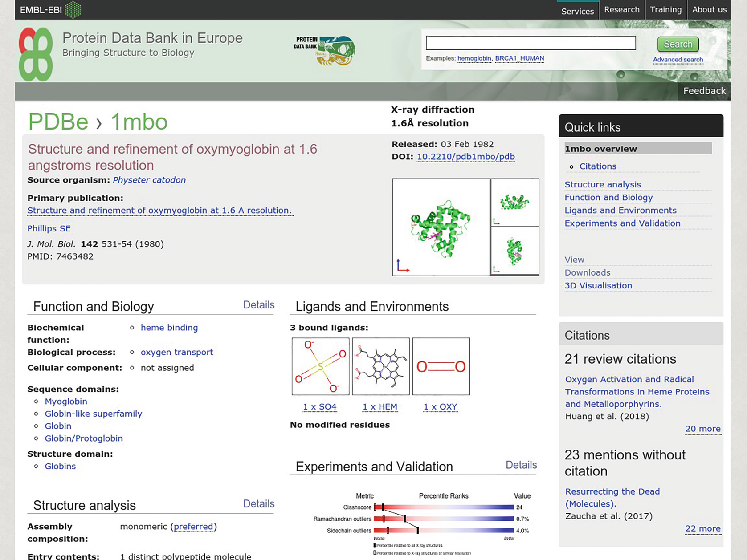
Task: Click the HEM heme ligand diagram
Action: click(x=381, y=366)
